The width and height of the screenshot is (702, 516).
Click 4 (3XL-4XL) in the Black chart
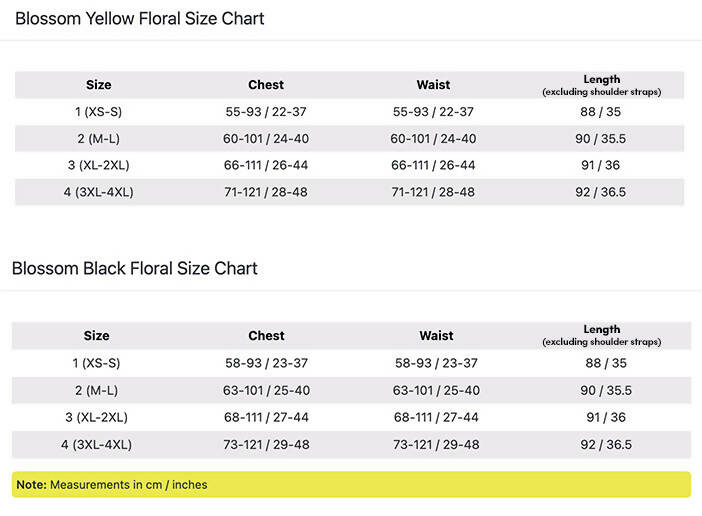point(97,444)
